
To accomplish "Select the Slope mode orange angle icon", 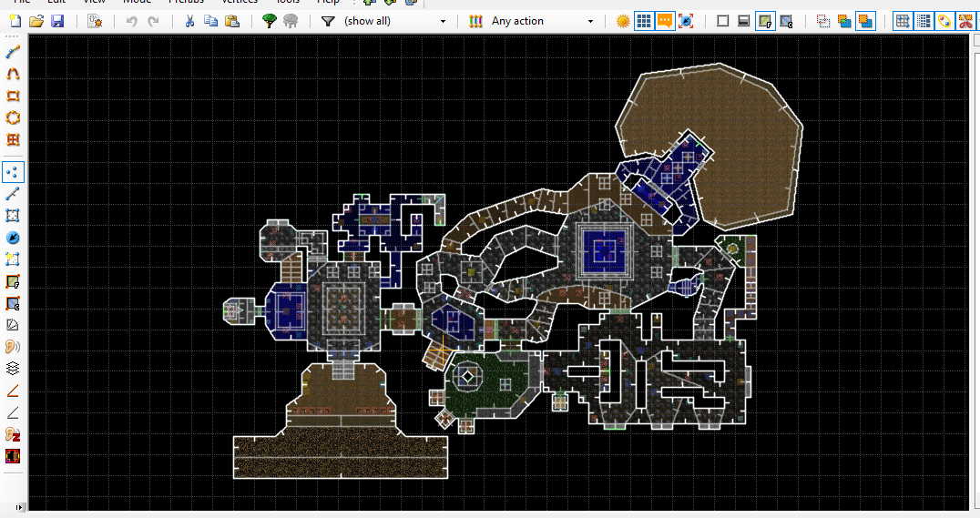I will [13, 391].
